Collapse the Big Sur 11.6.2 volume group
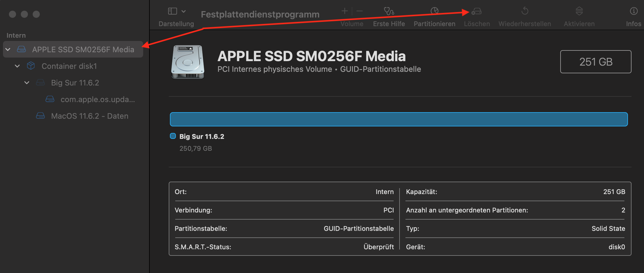644x273 pixels. [x=27, y=82]
